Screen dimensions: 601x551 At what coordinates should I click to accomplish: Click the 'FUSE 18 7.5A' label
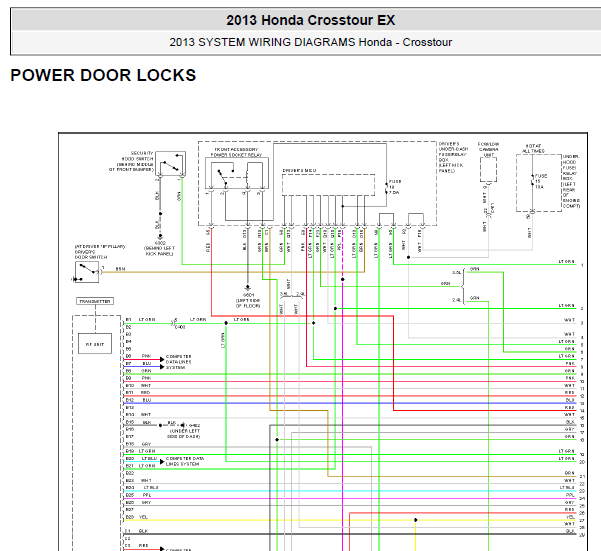coord(394,187)
